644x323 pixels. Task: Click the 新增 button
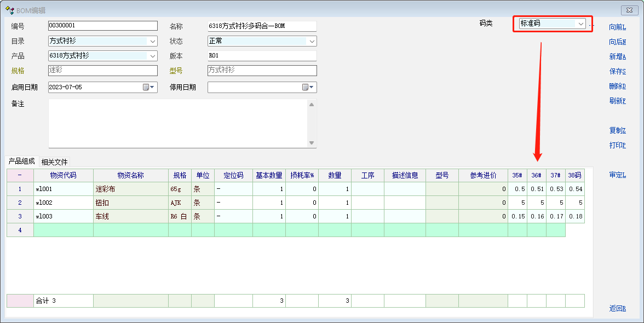[x=617, y=56]
